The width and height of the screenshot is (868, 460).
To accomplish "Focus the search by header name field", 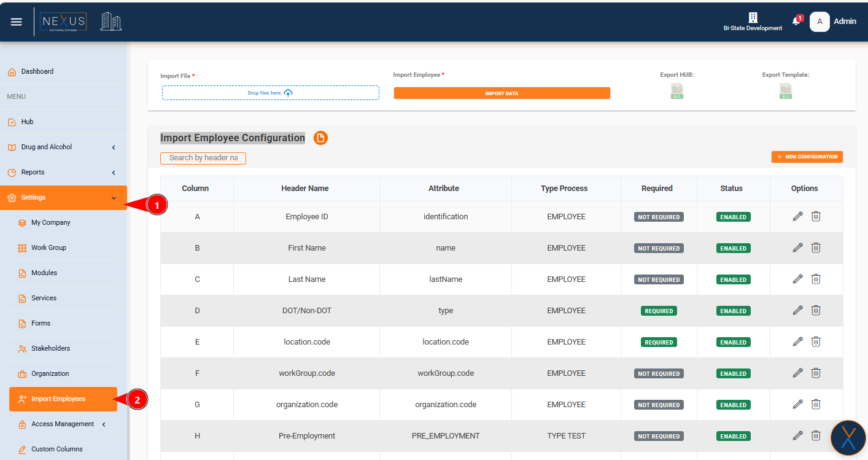I will [x=203, y=158].
